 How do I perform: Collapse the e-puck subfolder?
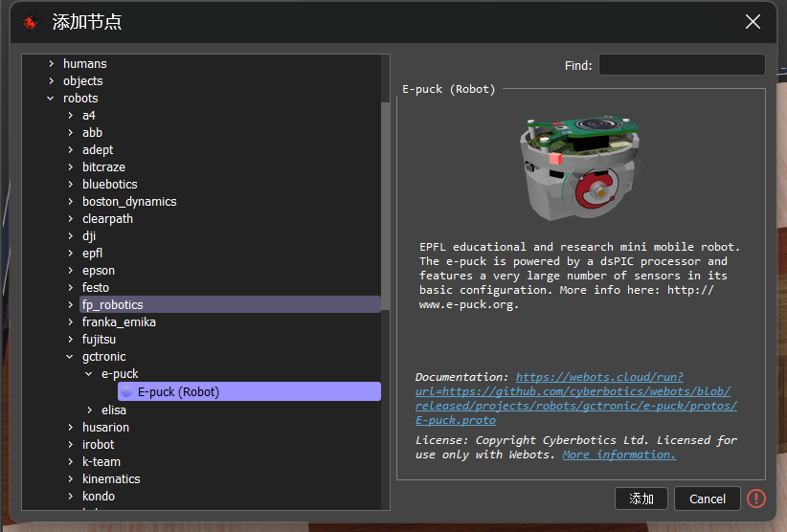[x=89, y=373]
